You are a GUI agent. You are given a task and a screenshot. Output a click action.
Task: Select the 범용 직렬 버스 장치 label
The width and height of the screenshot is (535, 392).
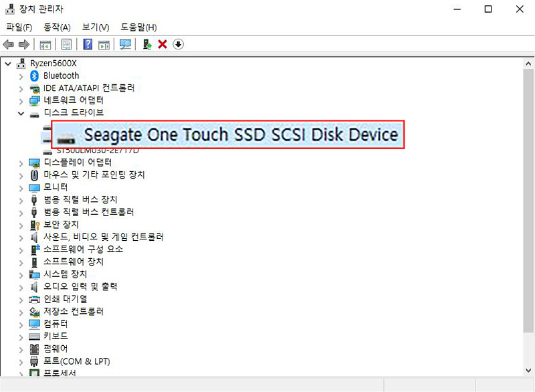pos(80,199)
